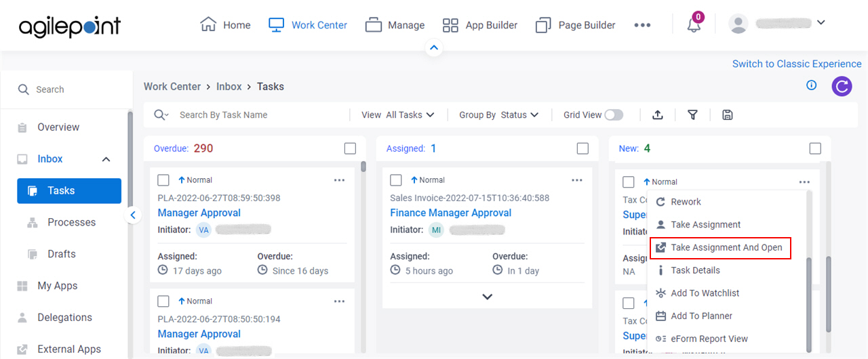Click the save view disk icon

tap(728, 115)
